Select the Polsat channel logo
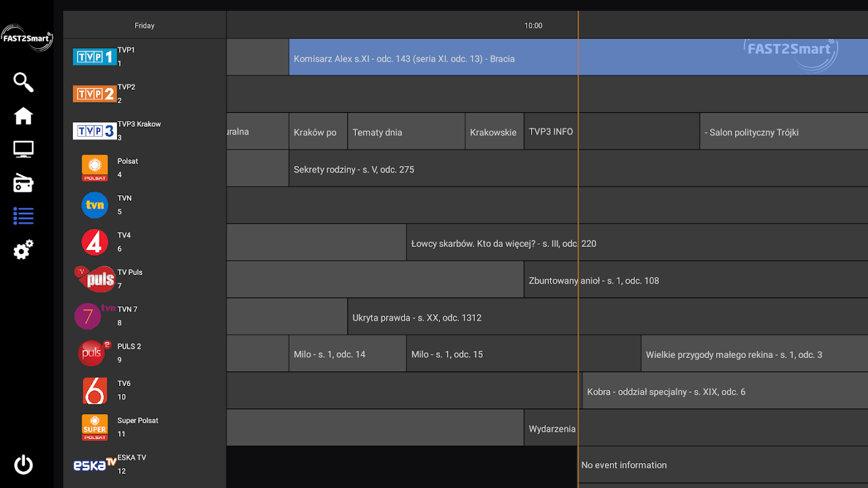Image resolution: width=868 pixels, height=488 pixels. 95,168
